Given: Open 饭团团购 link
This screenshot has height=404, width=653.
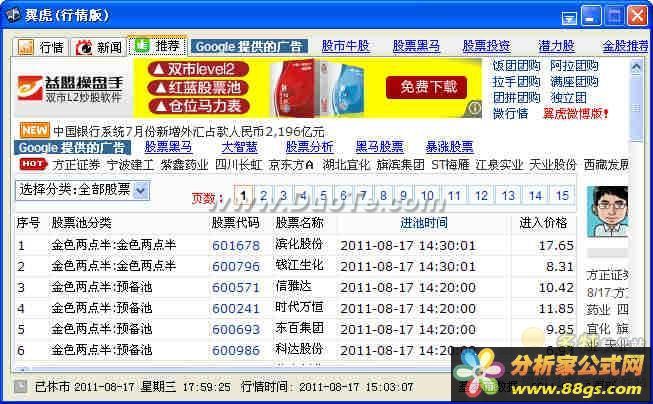Looking at the screenshot, I should pyautogui.click(x=516, y=65).
